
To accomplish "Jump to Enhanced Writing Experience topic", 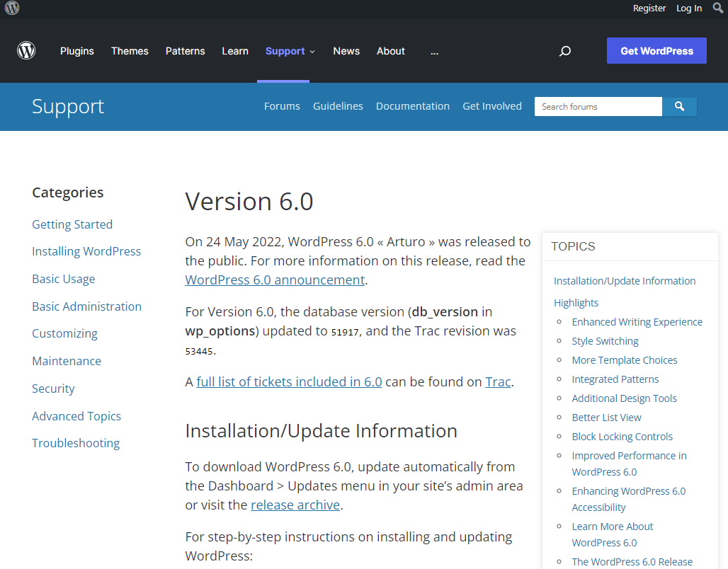I will point(637,322).
